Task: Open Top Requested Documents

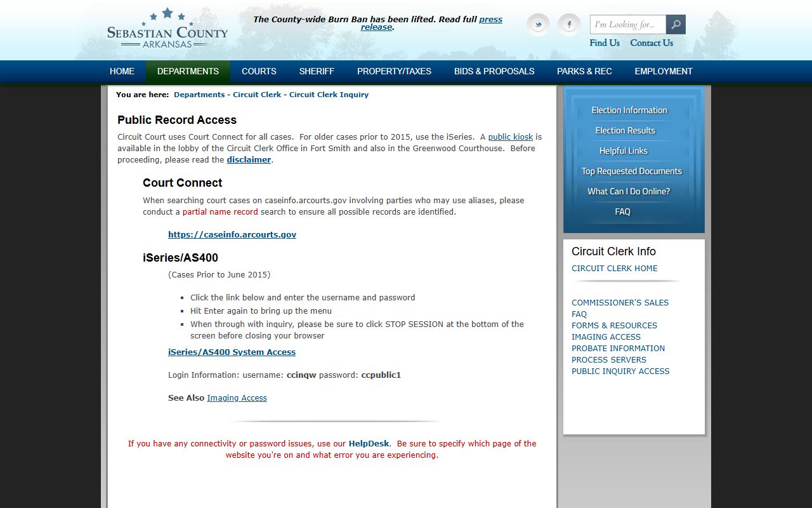Action: pyautogui.click(x=631, y=171)
